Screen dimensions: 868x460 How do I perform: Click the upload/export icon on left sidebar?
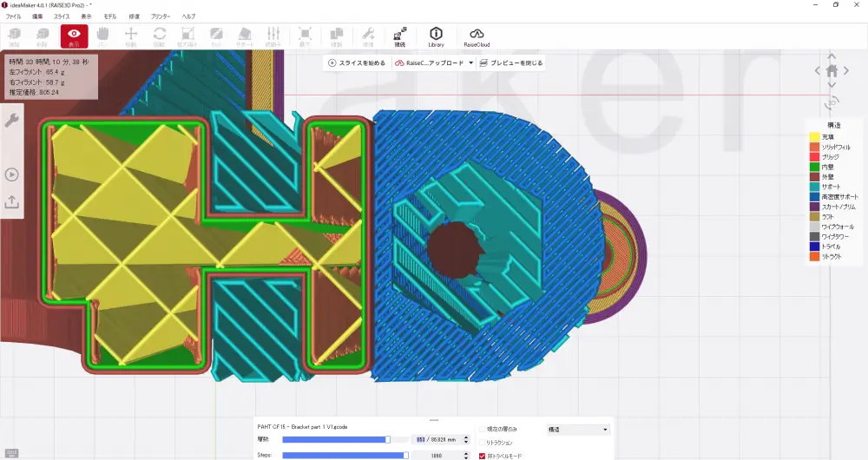(x=11, y=201)
